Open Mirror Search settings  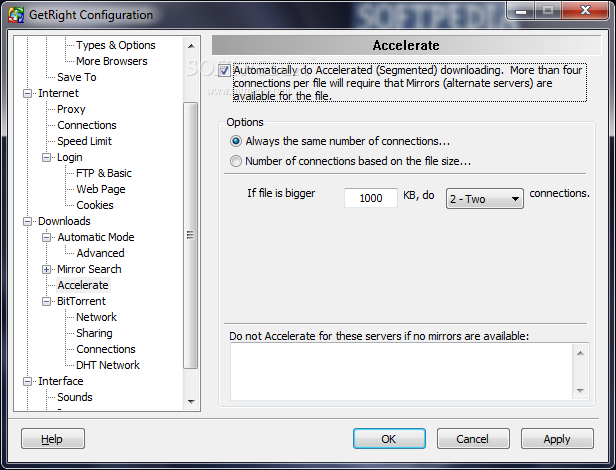coord(89,269)
